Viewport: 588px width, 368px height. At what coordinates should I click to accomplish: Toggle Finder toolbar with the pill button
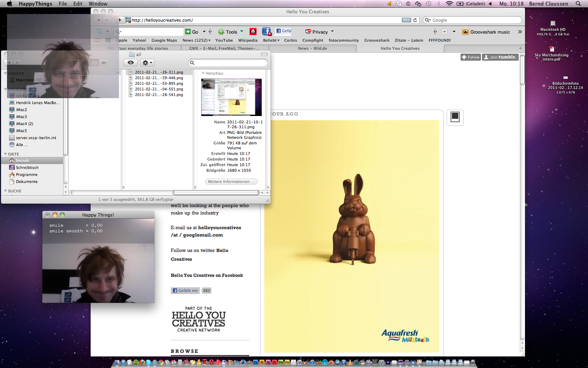264,54
